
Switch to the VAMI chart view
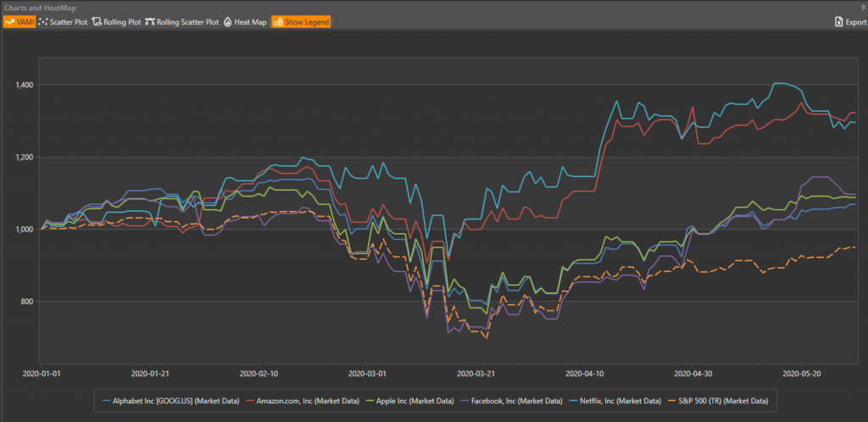tap(18, 21)
